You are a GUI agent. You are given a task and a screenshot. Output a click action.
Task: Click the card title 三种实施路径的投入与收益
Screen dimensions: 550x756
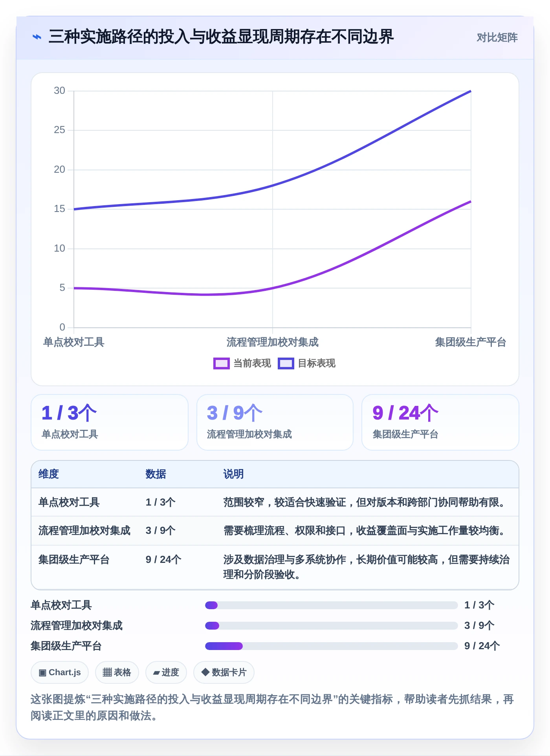[x=221, y=37]
